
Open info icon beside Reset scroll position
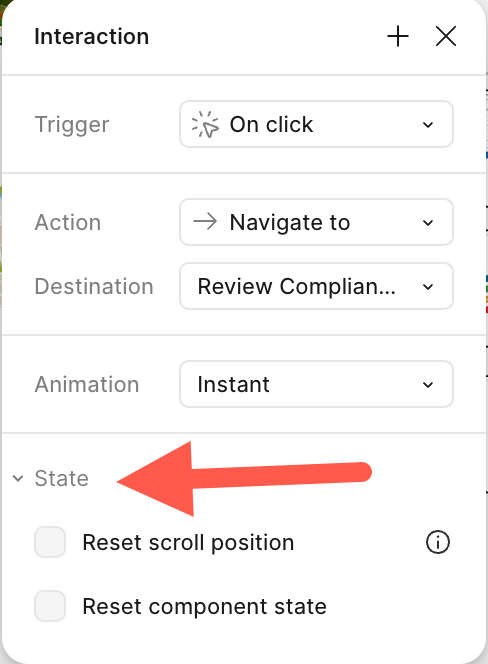[438, 542]
